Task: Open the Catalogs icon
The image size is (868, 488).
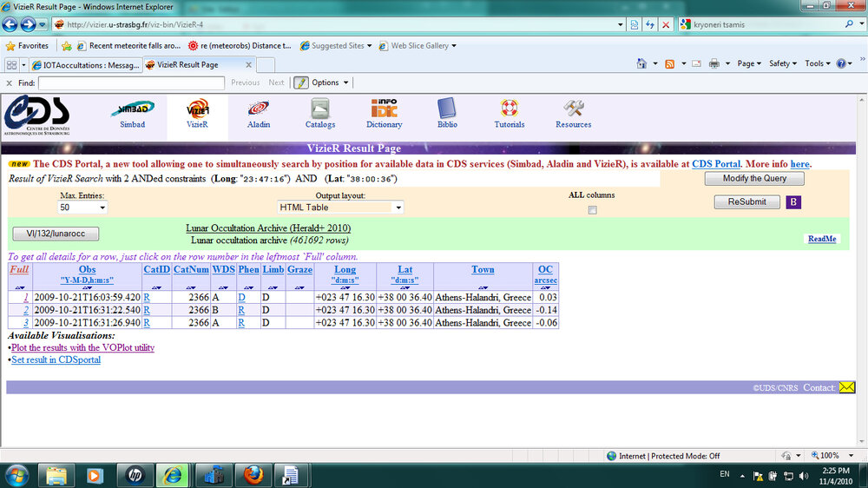Action: tap(320, 109)
